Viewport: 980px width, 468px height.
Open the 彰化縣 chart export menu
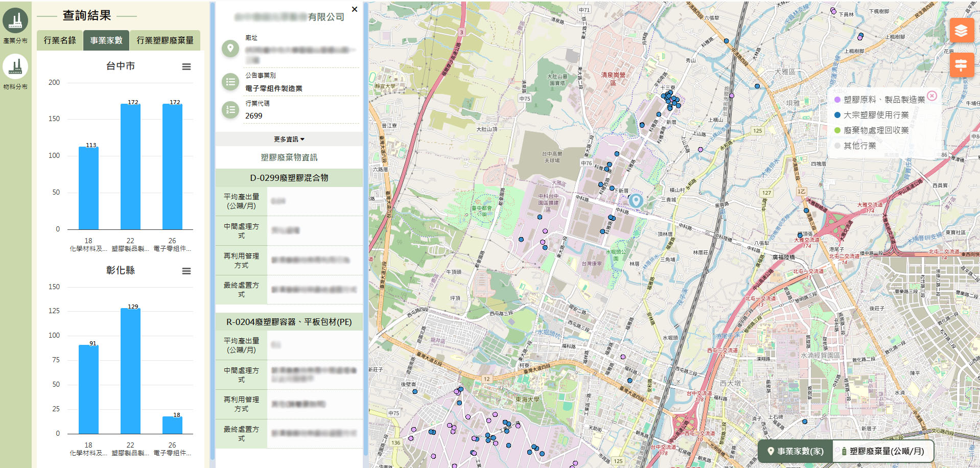[x=186, y=271]
